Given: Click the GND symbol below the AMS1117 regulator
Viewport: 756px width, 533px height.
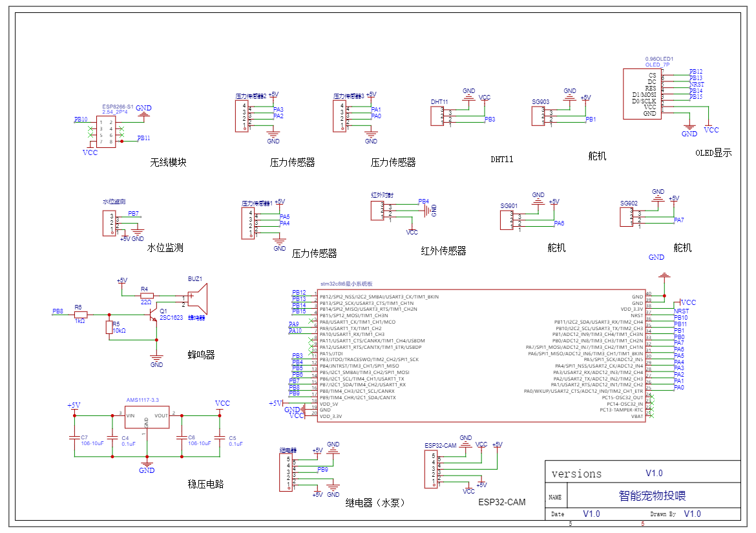Looking at the screenshot, I should 147,466.
